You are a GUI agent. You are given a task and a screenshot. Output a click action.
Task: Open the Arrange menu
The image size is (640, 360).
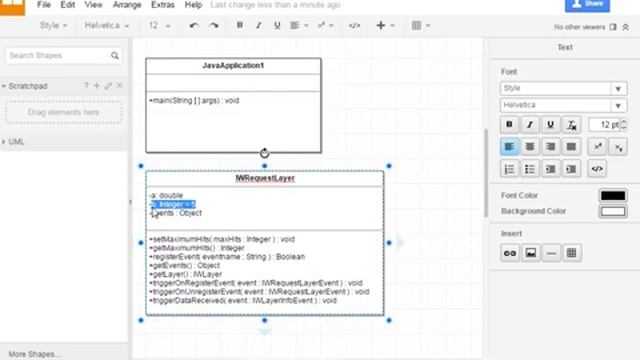coord(127,5)
